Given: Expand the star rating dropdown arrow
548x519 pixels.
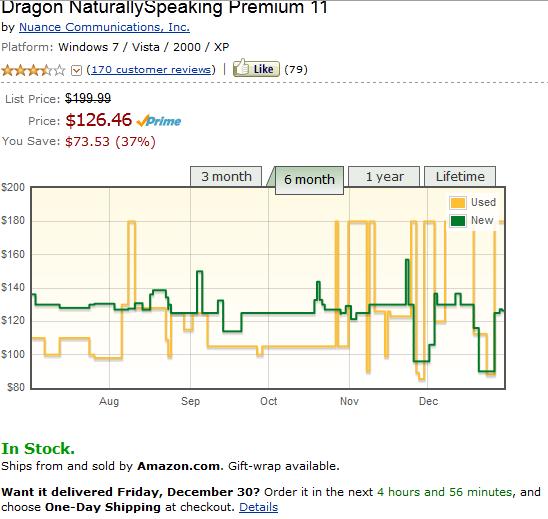Looking at the screenshot, I should point(76,71).
